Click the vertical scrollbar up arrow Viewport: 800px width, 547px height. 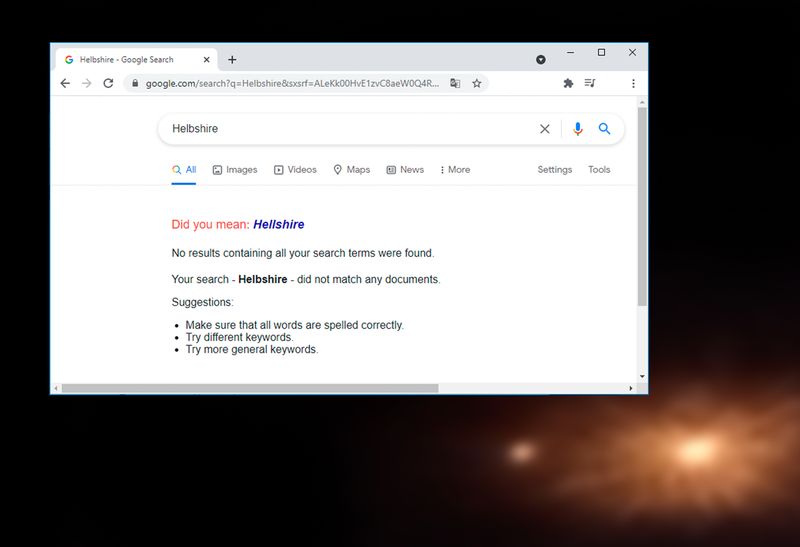pos(642,103)
